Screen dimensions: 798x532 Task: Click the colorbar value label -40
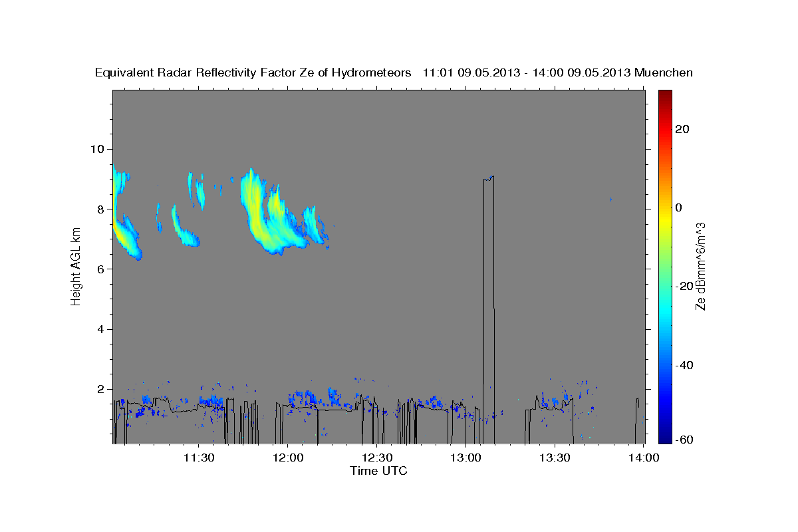(685, 365)
